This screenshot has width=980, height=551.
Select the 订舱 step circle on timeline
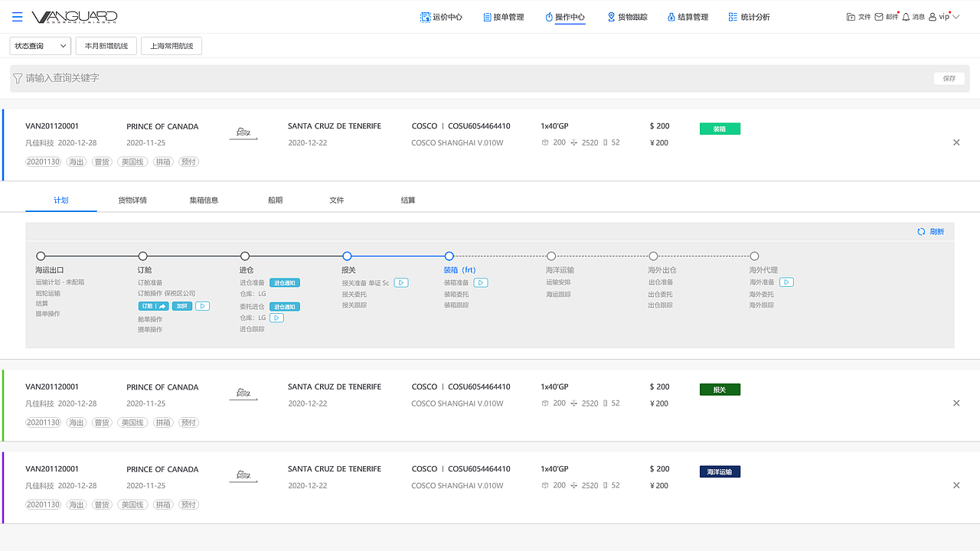(142, 256)
